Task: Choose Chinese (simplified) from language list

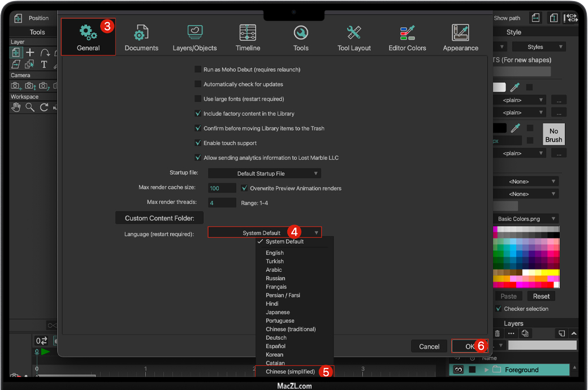Action: point(292,371)
